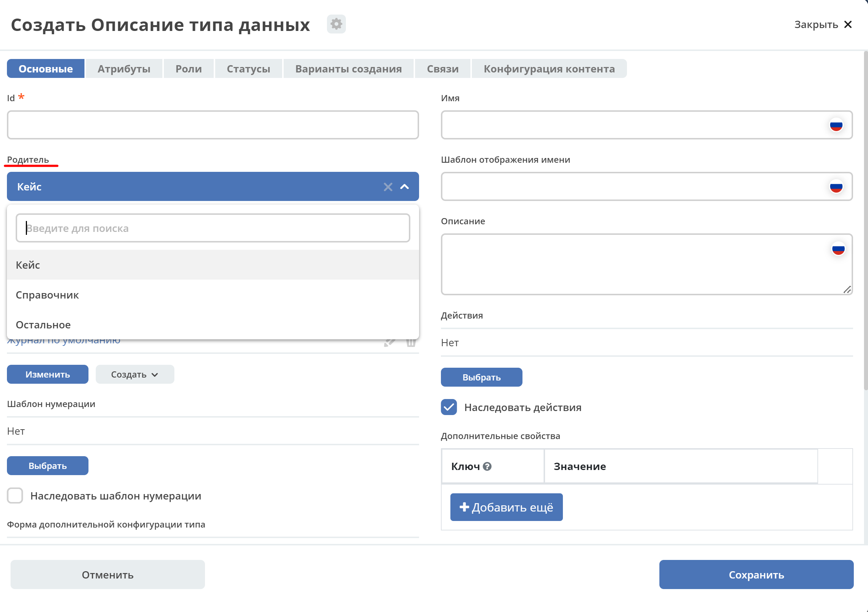The image size is (868, 612).
Task: Select Кейс option in the list
Action: click(213, 265)
